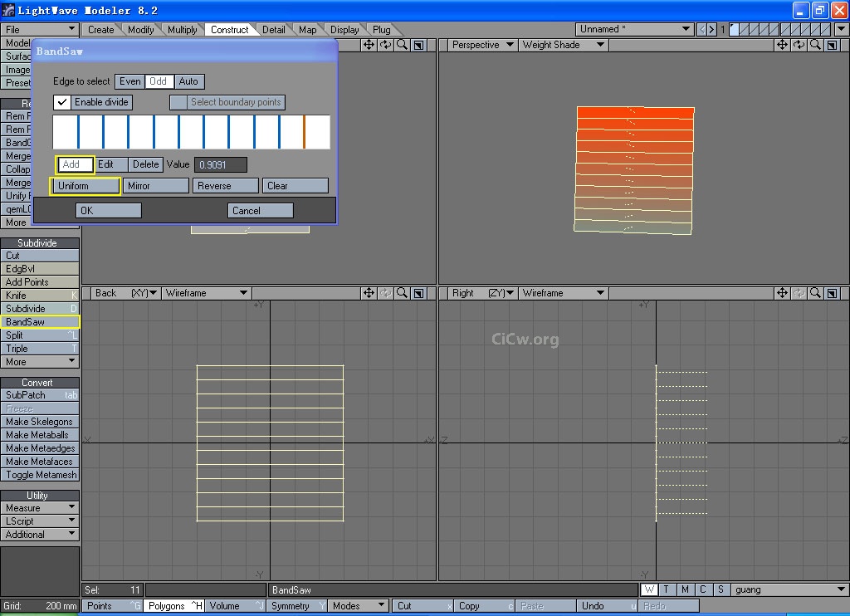Click Reverse in BandSaw dialog
This screenshot has width=850, height=616.
pyautogui.click(x=226, y=186)
